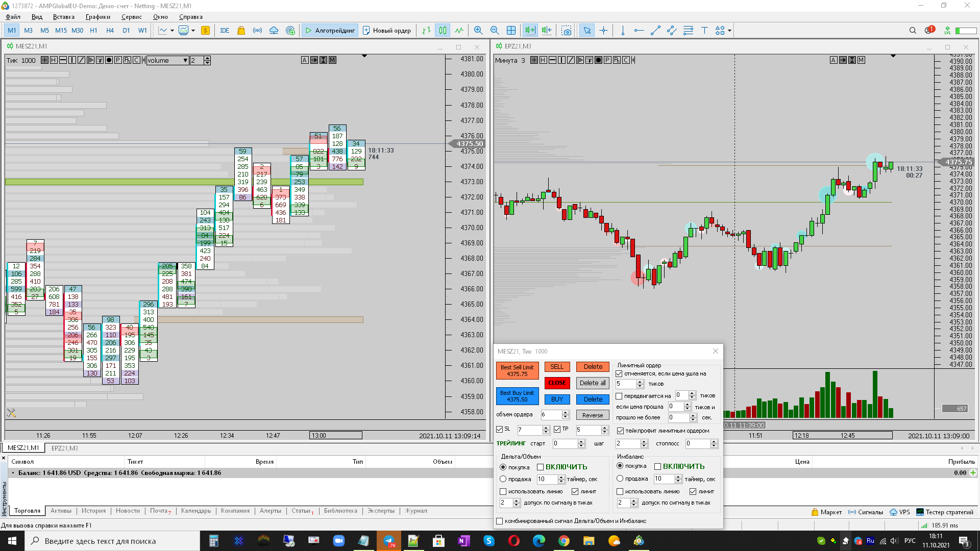Viewport: 980px width, 551px height.
Task: Select the crosshair cursor tool
Action: point(603,31)
